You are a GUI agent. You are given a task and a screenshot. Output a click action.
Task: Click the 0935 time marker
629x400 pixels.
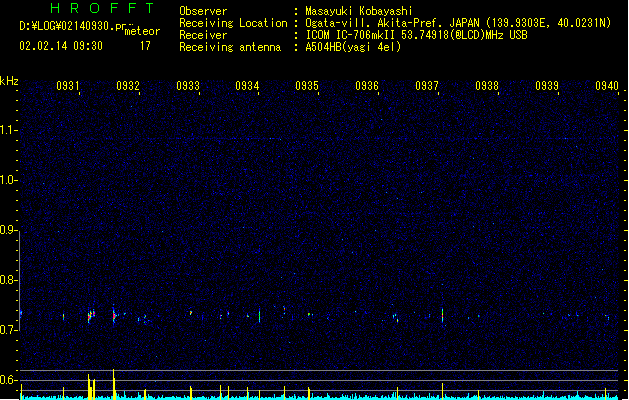click(307, 86)
